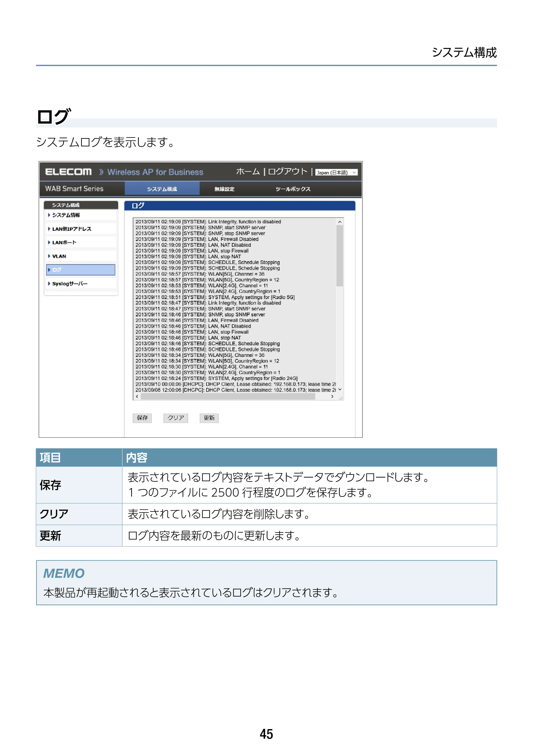Image resolution: width=533 pixels, height=756 pixels.
Task: Click the クリア button
Action: click(176, 418)
